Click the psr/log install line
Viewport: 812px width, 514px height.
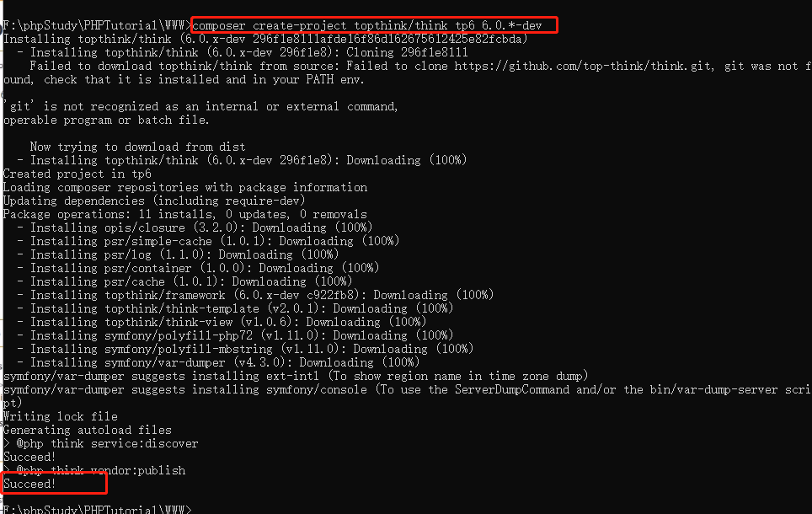point(178,255)
